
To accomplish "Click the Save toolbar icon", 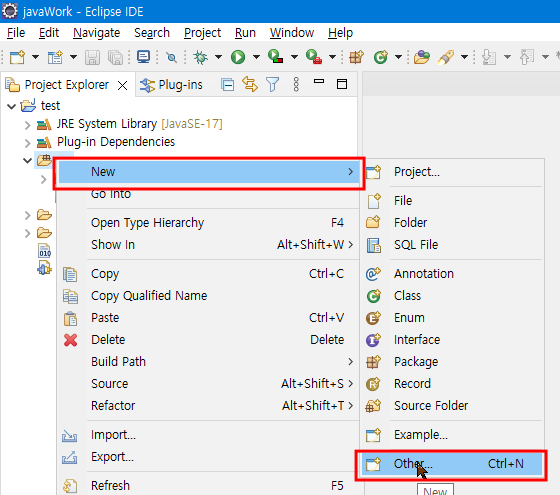I will coord(92,57).
